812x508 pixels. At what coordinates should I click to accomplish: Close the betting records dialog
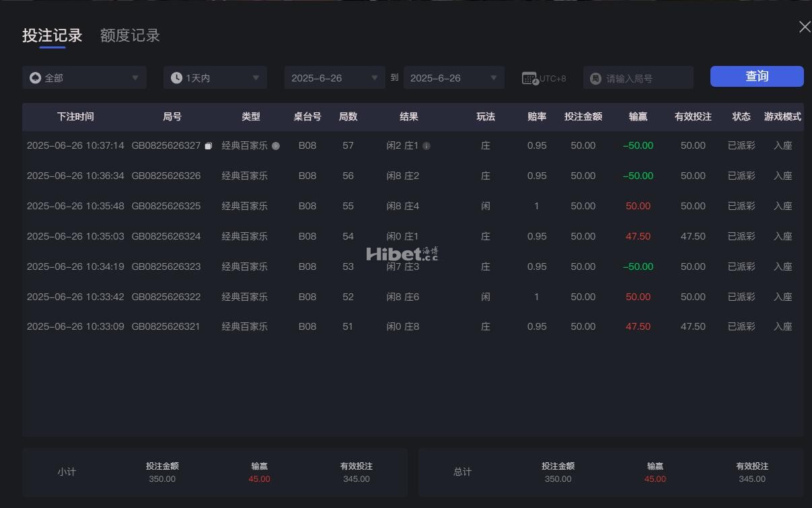click(x=805, y=27)
